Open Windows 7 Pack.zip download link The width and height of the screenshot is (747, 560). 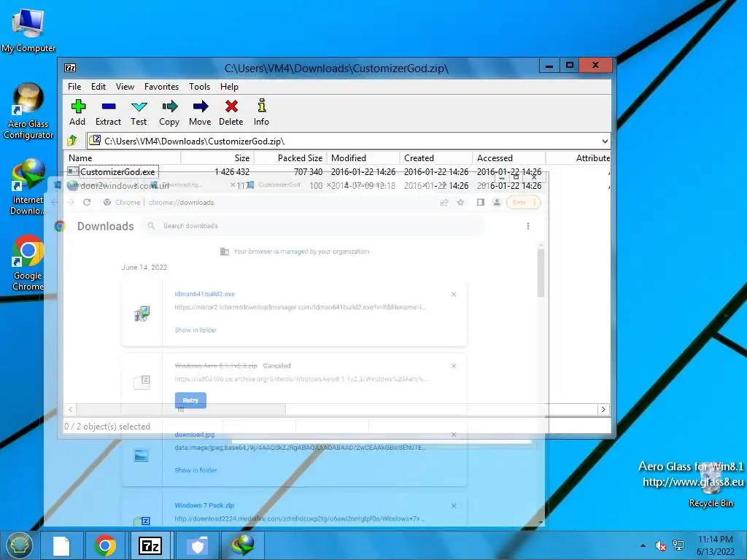(x=204, y=505)
